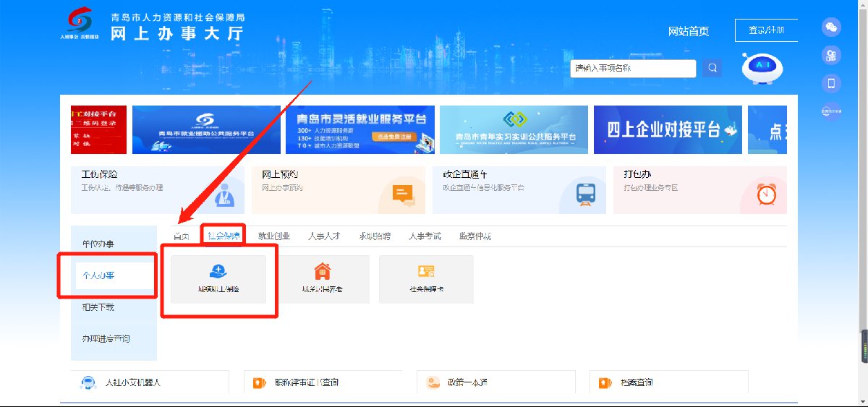Open the 政企直通车 service card title
The image size is (868, 407).
click(465, 174)
